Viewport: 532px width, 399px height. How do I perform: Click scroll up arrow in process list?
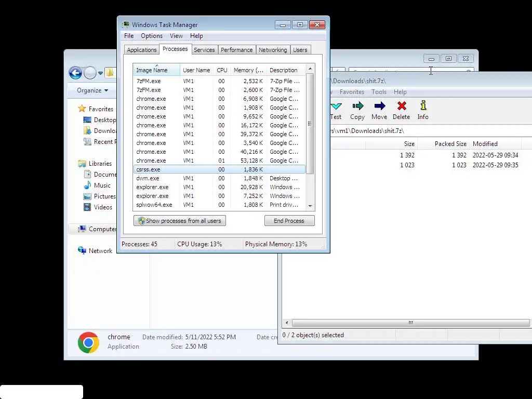310,69
